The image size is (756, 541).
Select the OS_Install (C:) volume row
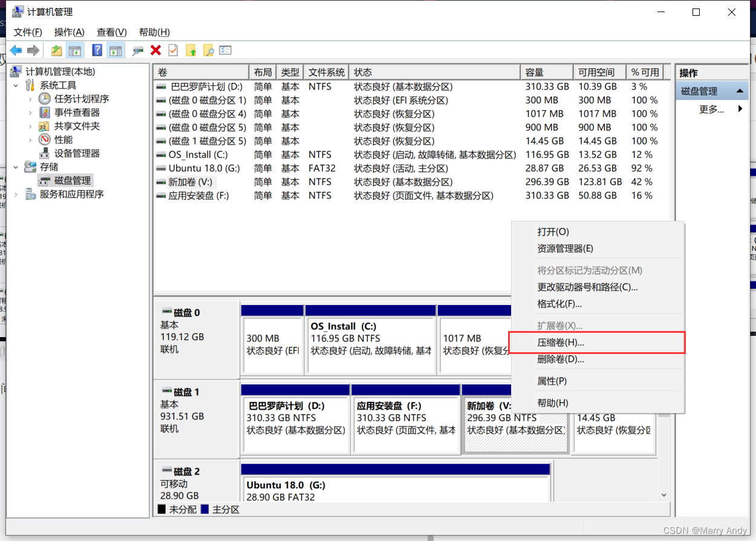pyautogui.click(x=198, y=154)
